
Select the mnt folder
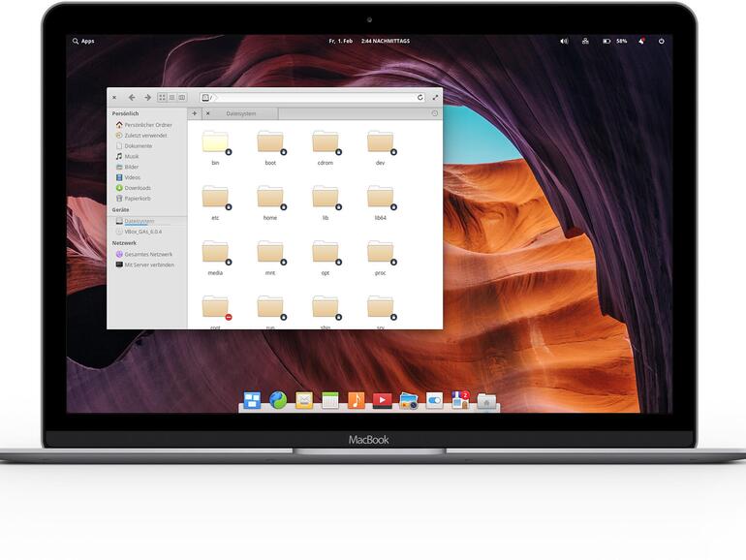click(270, 259)
